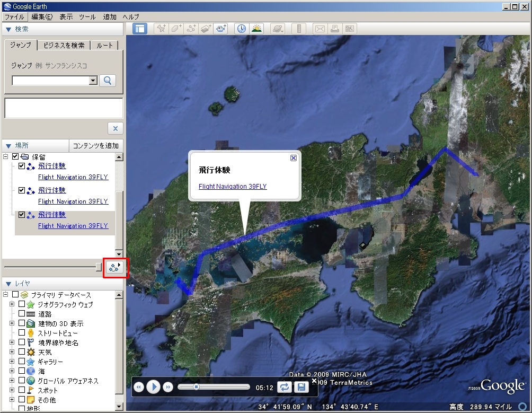
Task: Add a placemark from toolbar
Action: [x=161, y=29]
